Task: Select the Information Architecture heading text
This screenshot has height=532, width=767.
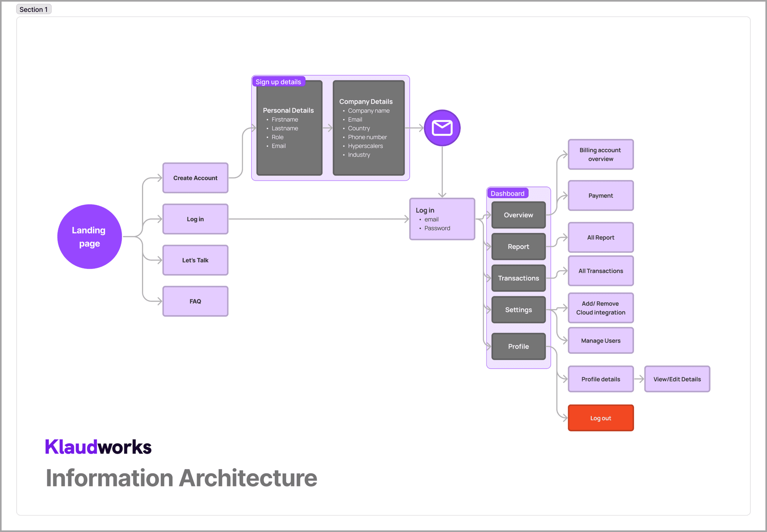Action: click(181, 478)
